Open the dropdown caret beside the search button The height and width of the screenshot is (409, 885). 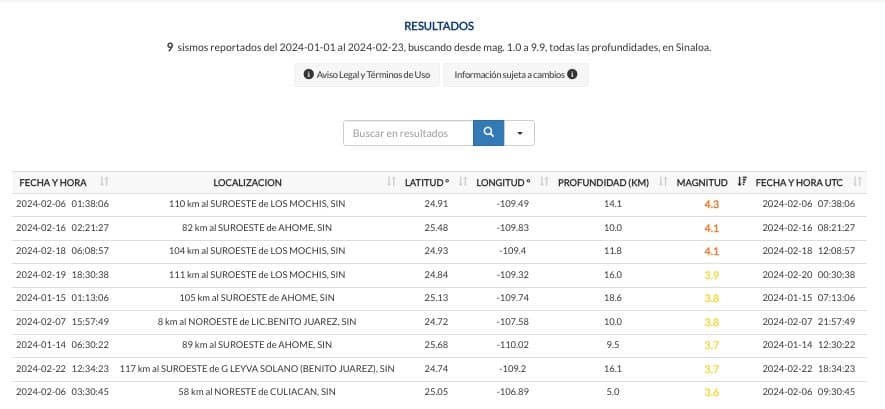[519, 133]
